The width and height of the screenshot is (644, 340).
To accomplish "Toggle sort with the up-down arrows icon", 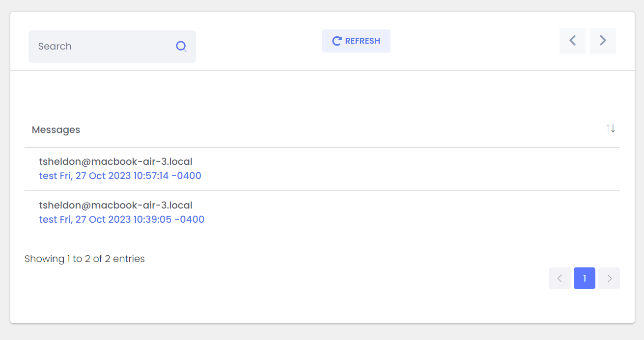I will pos(611,129).
